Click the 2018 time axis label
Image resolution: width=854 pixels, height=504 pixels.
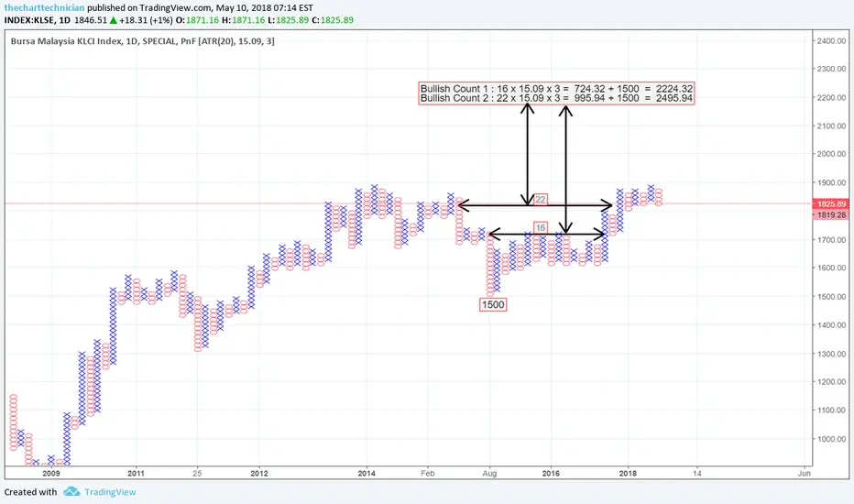(x=628, y=474)
